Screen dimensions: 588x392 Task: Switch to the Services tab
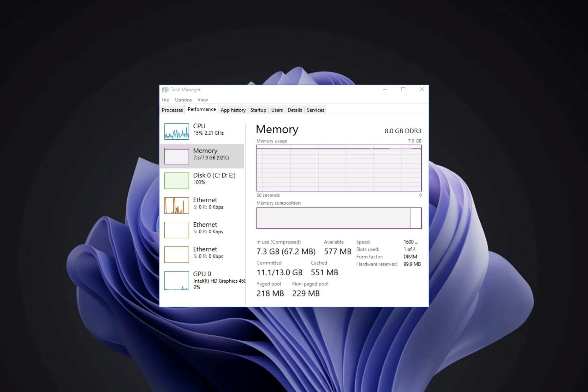click(315, 110)
